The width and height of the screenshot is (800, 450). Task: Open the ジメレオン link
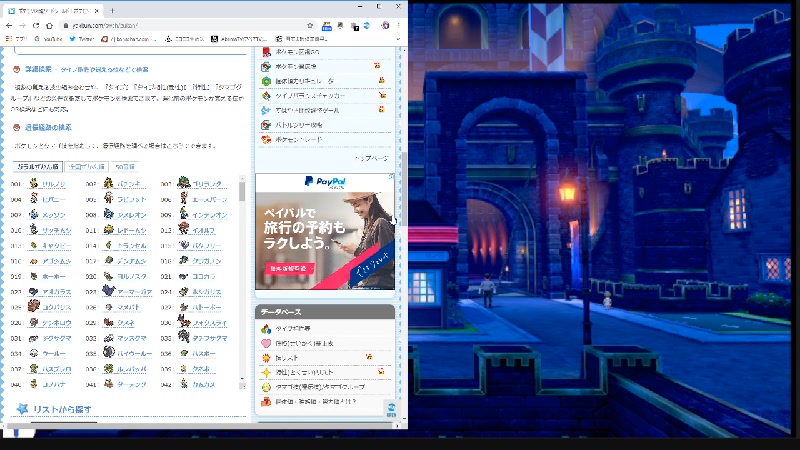coord(132,215)
